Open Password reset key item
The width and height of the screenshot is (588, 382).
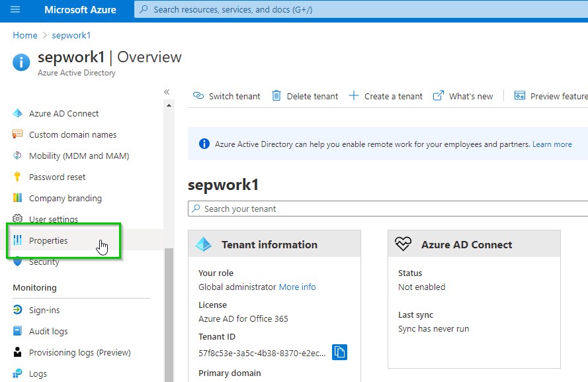tap(57, 177)
